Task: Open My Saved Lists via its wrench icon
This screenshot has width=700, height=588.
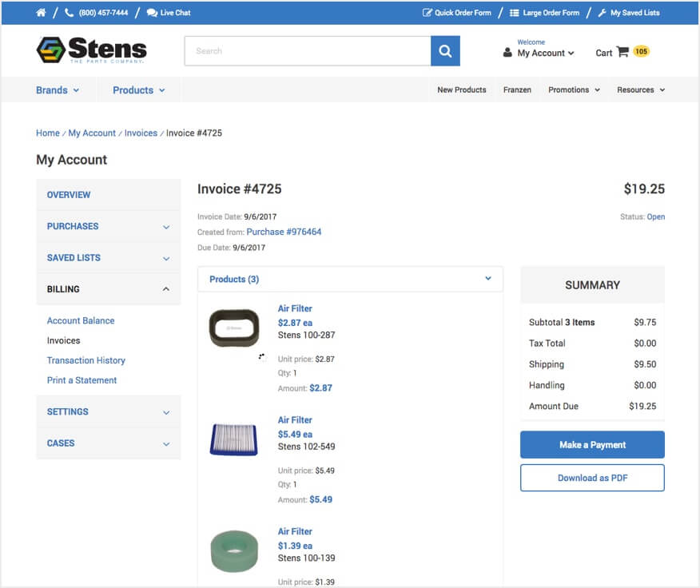Action: click(601, 12)
